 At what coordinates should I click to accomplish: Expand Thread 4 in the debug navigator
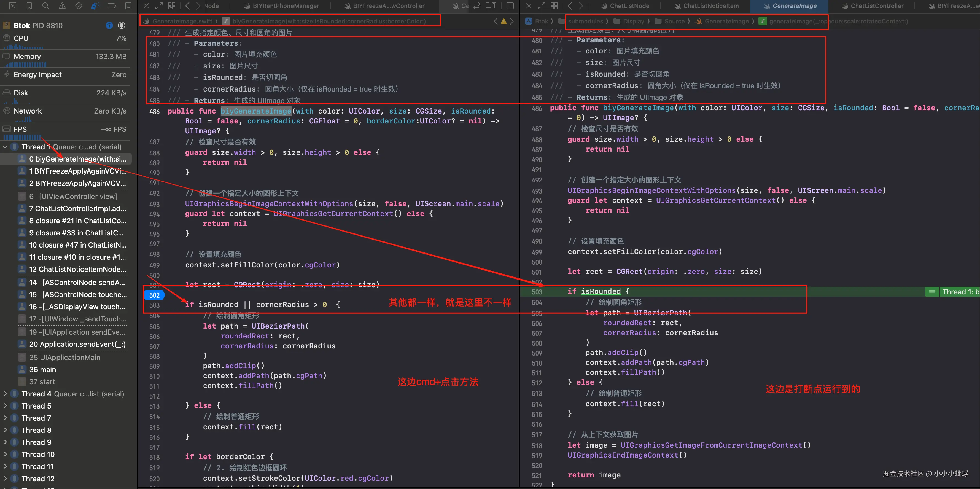pyautogui.click(x=5, y=394)
